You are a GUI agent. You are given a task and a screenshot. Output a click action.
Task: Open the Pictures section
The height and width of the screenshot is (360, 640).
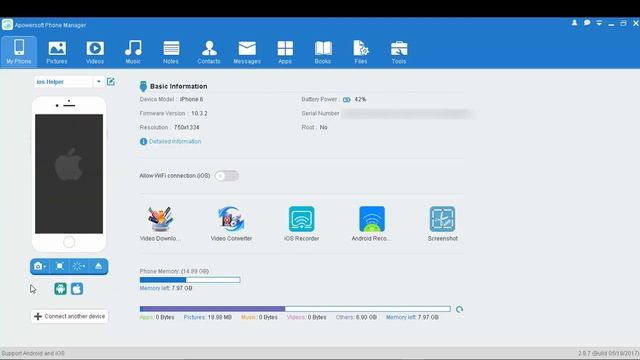coord(57,52)
